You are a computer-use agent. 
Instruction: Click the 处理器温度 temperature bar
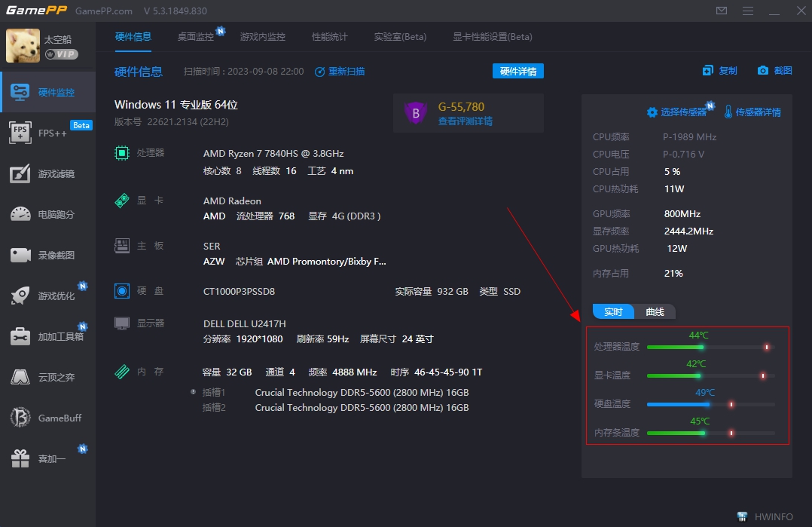(x=710, y=347)
